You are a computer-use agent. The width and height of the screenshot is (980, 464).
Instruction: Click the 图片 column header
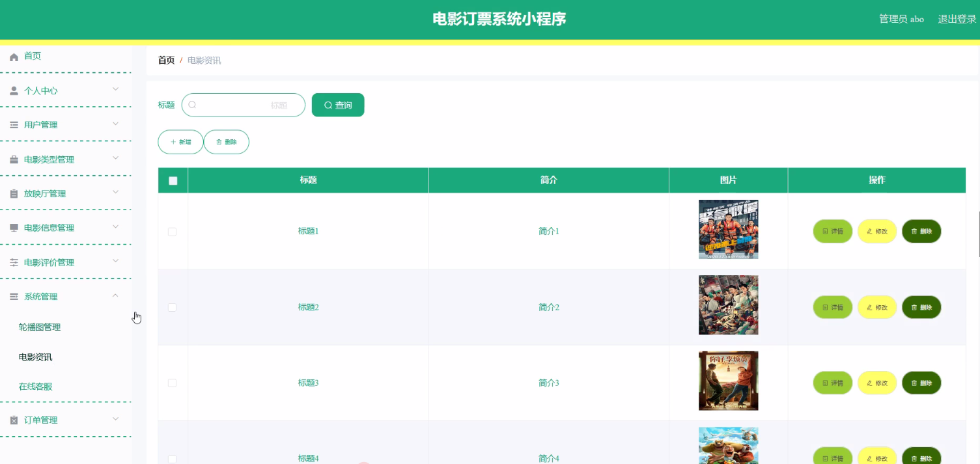729,180
